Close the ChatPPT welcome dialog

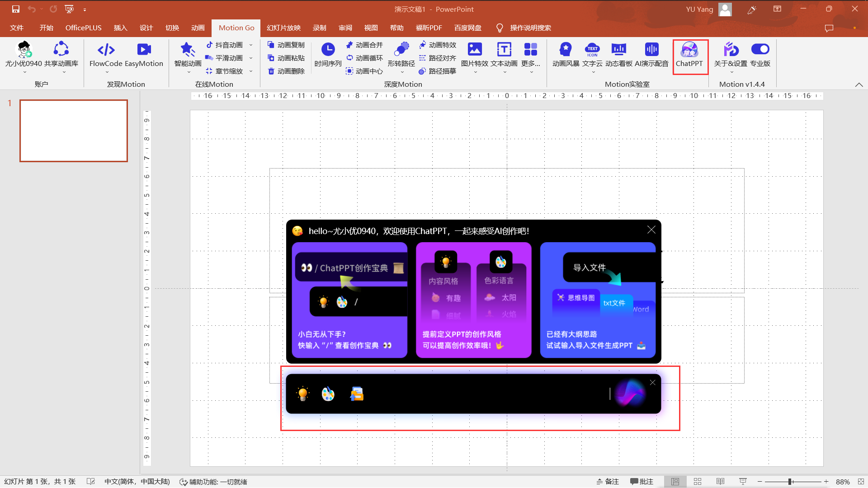[x=651, y=230]
